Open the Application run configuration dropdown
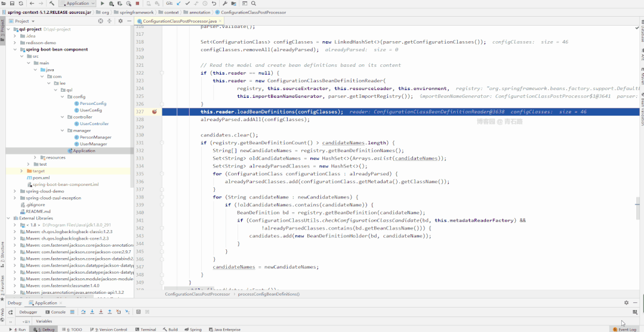This screenshot has width=644, height=332. 78,4
